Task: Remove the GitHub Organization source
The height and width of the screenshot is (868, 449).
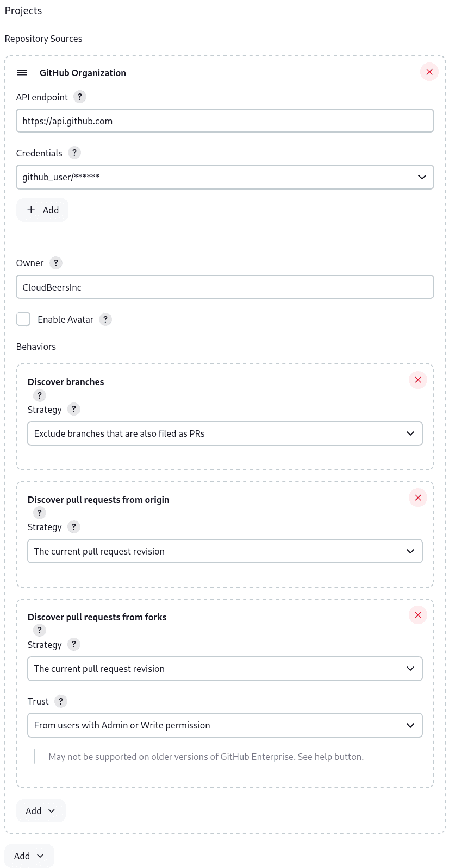Action: click(x=429, y=71)
